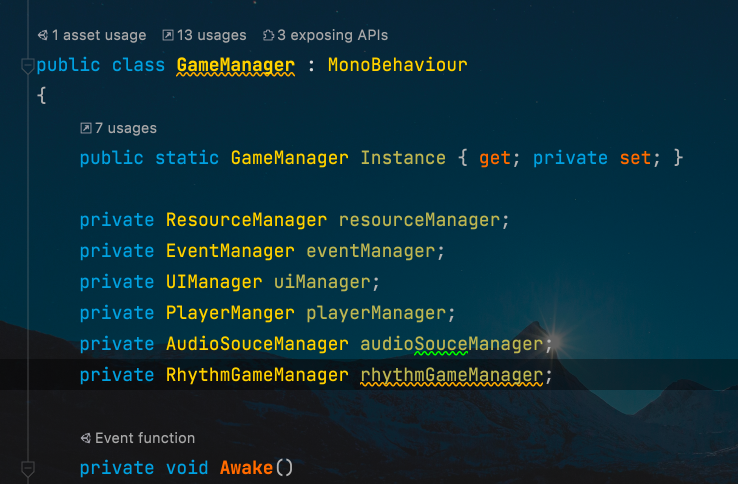Click the Awake method name
Image resolution: width=738 pixels, height=484 pixels.
tap(246, 468)
